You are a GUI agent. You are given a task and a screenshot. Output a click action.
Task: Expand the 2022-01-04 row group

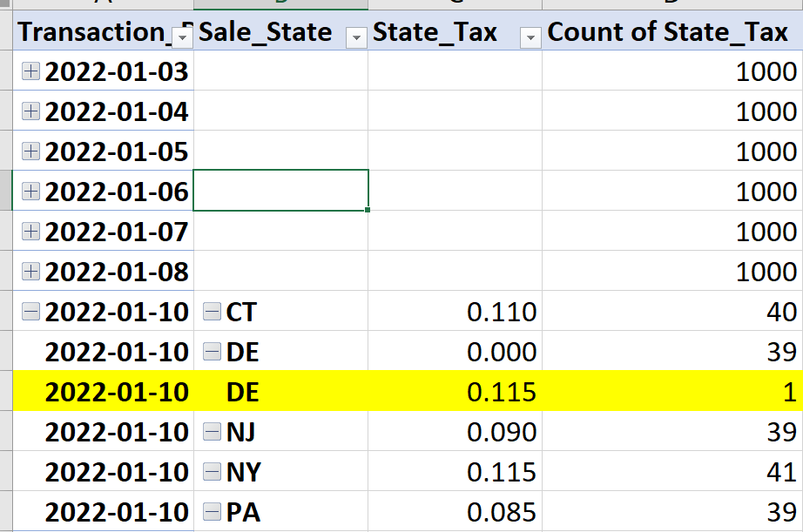pyautogui.click(x=30, y=111)
